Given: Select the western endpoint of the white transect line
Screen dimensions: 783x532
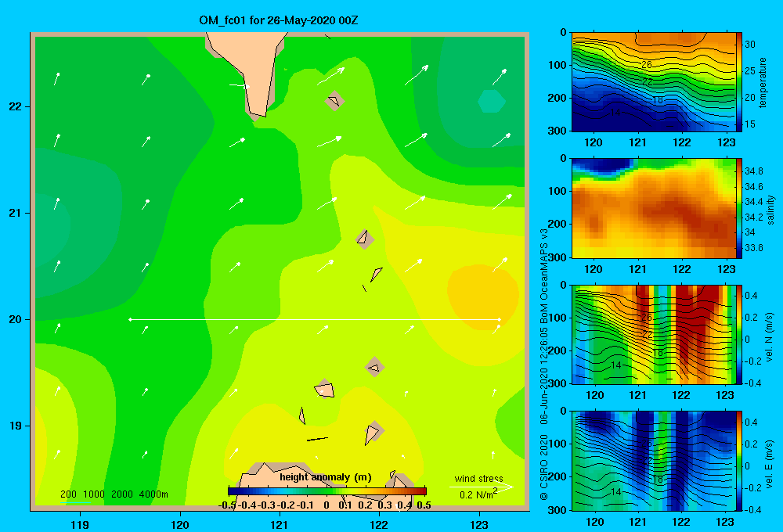Looking at the screenshot, I should 130,319.
